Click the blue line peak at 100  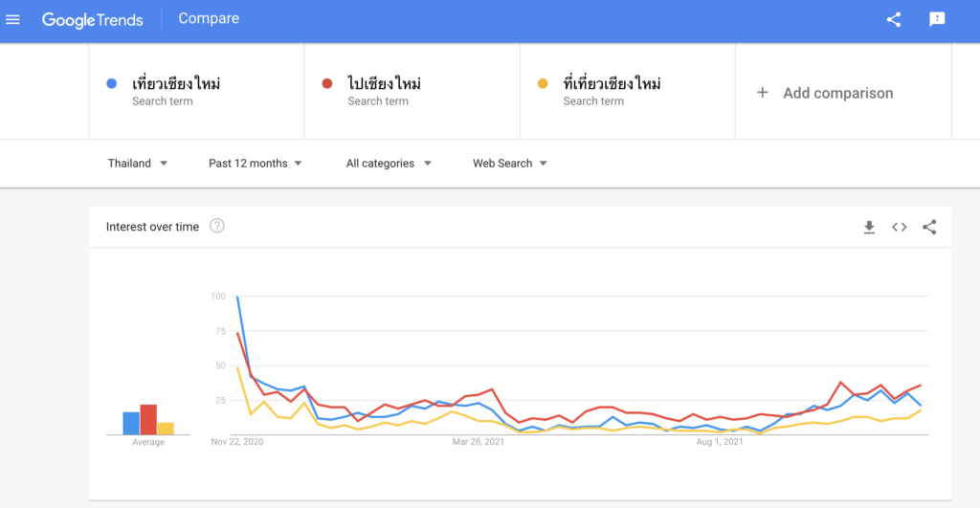pos(237,298)
